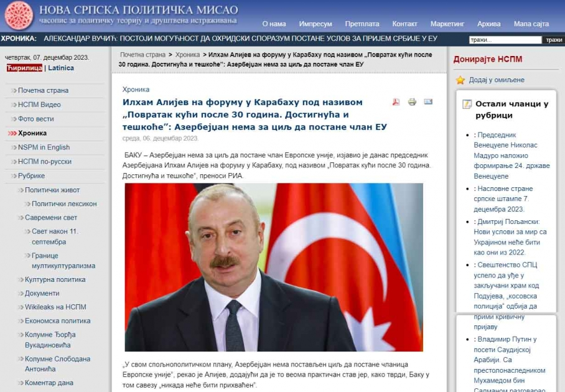Open Културна политика category

click(55, 279)
